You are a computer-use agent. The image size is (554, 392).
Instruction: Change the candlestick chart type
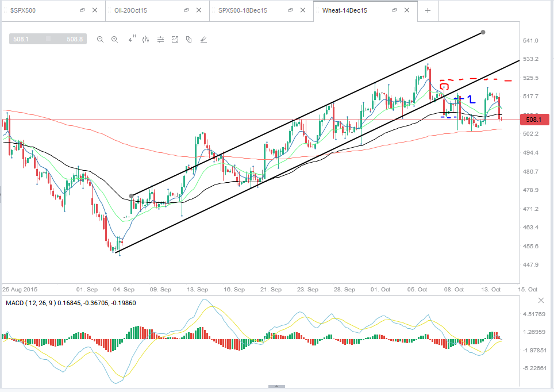[x=145, y=40]
